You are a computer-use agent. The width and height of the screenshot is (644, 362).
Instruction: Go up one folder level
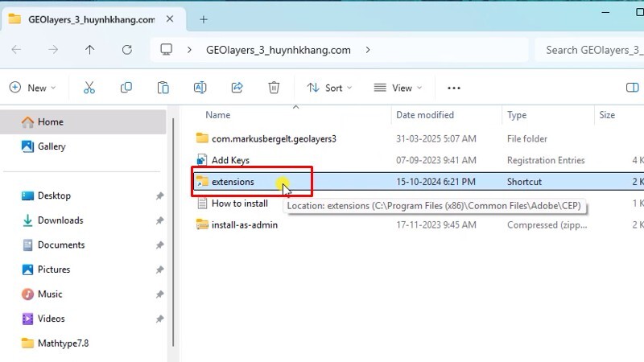pos(89,50)
